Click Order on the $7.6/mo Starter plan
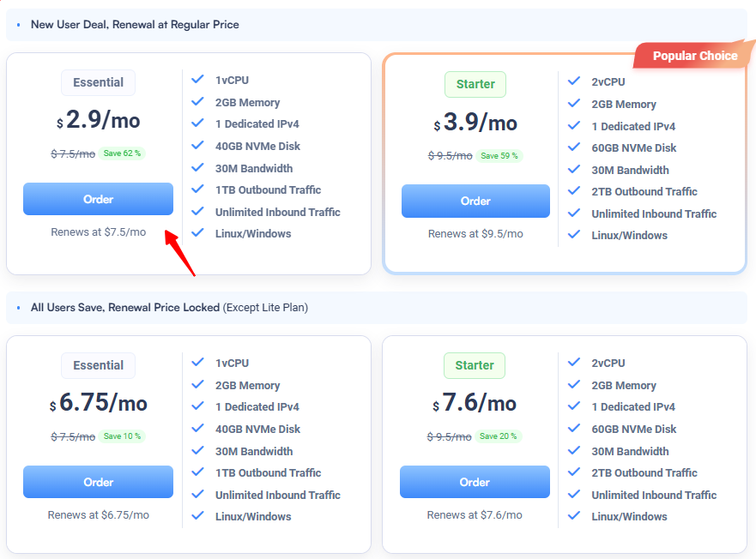The image size is (756, 559). 475,482
